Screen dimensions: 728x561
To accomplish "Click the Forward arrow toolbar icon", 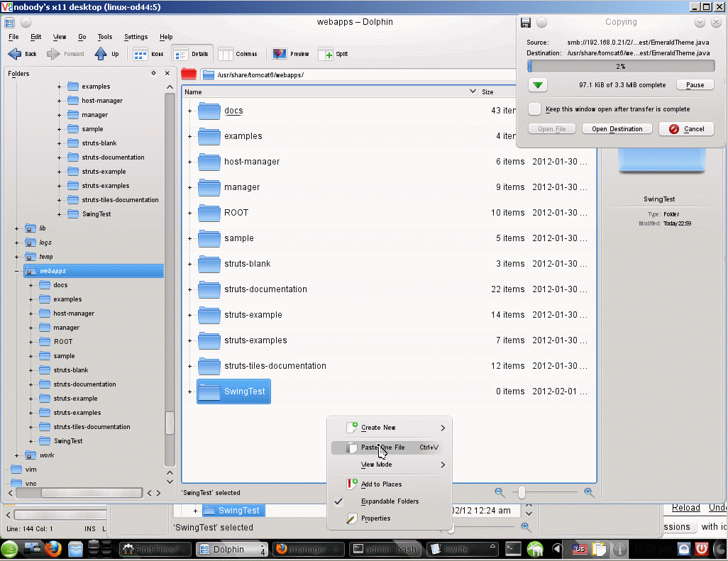I will point(53,54).
